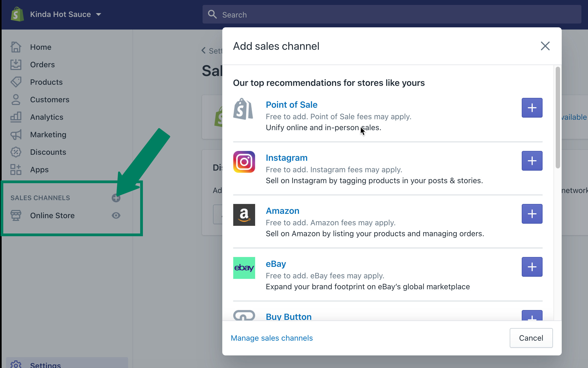
Task: Click Manage sales channels link
Action: (272, 338)
